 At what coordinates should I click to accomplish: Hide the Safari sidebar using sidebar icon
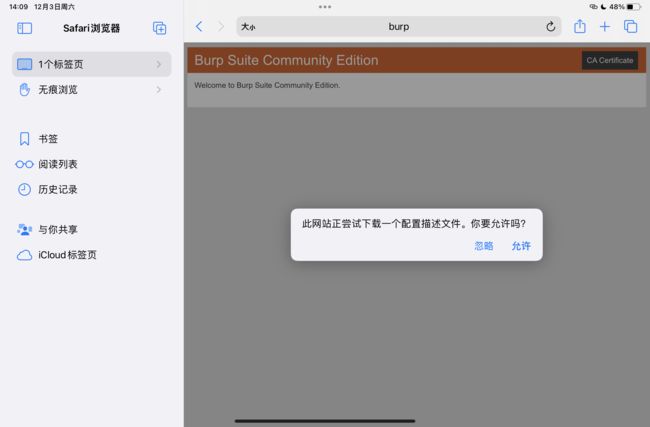pyautogui.click(x=24, y=28)
